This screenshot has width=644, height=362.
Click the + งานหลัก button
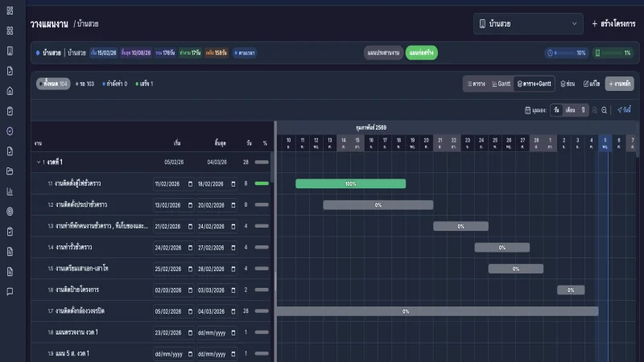(x=619, y=84)
